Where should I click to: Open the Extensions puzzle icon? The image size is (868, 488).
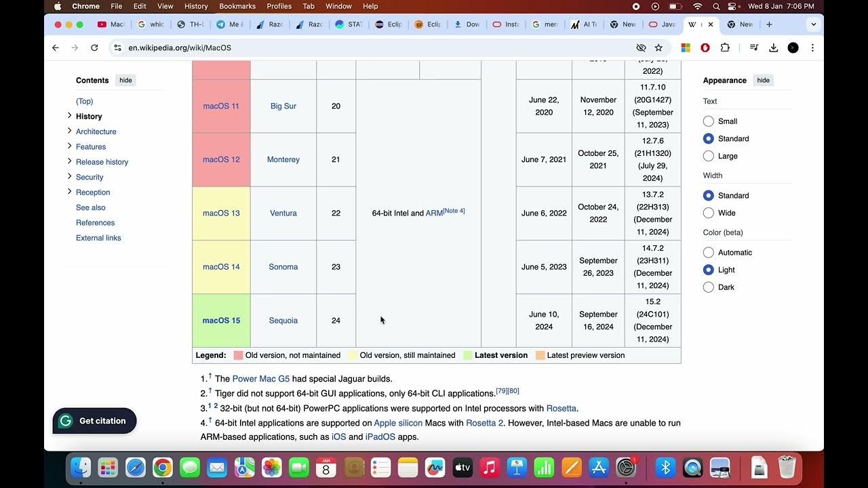[725, 47]
